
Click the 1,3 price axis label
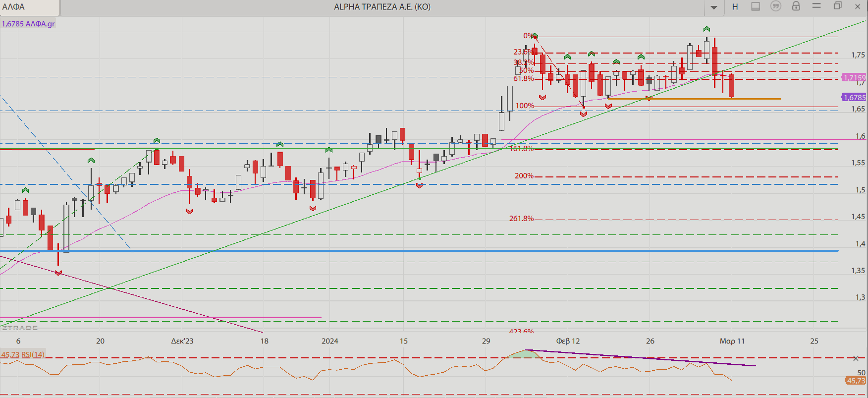(861, 297)
